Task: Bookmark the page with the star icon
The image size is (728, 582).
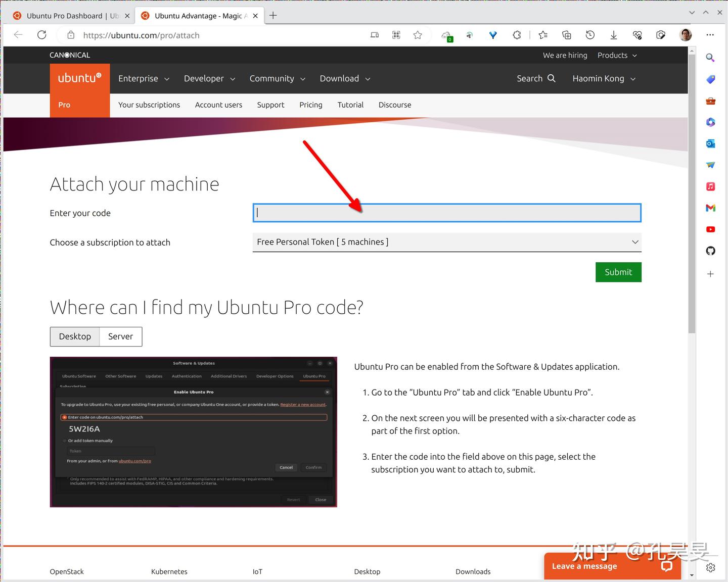Action: click(418, 35)
